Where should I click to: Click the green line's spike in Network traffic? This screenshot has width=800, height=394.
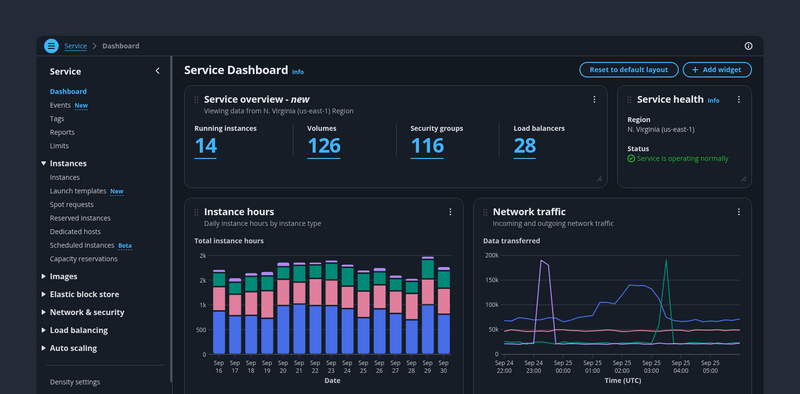(x=666, y=261)
